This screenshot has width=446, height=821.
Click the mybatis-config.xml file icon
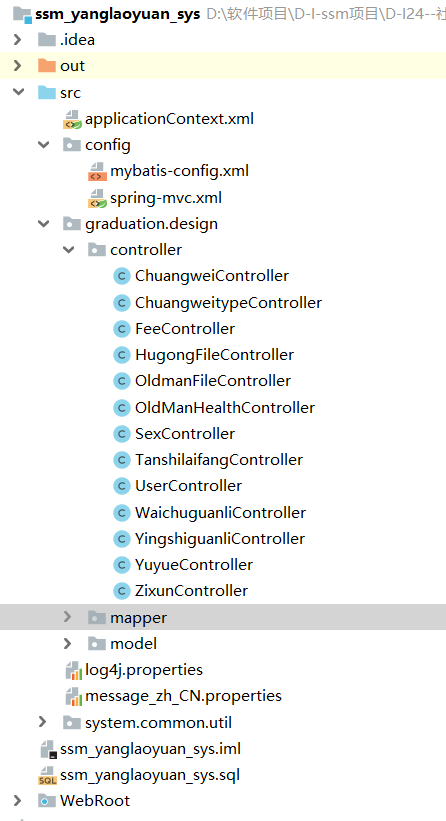(x=97, y=172)
